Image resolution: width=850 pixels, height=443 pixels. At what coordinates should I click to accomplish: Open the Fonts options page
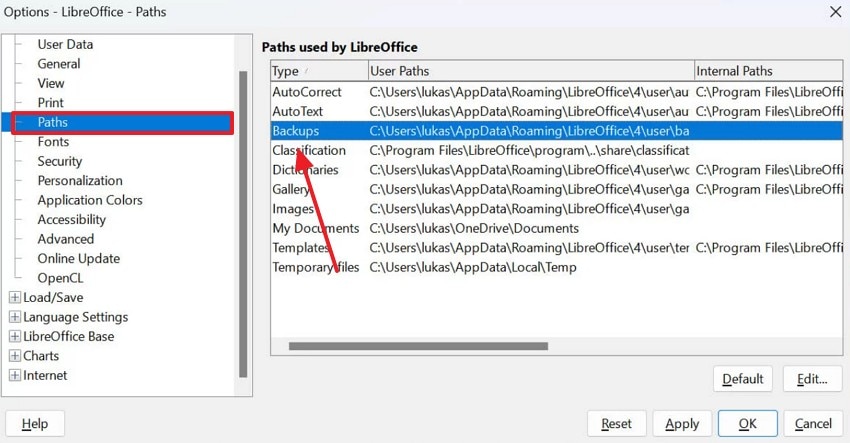[x=53, y=142]
